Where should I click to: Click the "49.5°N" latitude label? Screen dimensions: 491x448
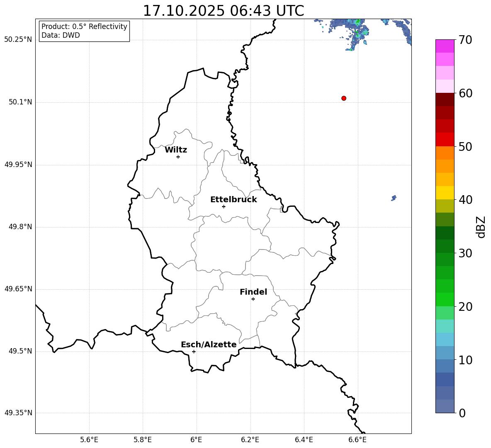(x=21, y=351)
